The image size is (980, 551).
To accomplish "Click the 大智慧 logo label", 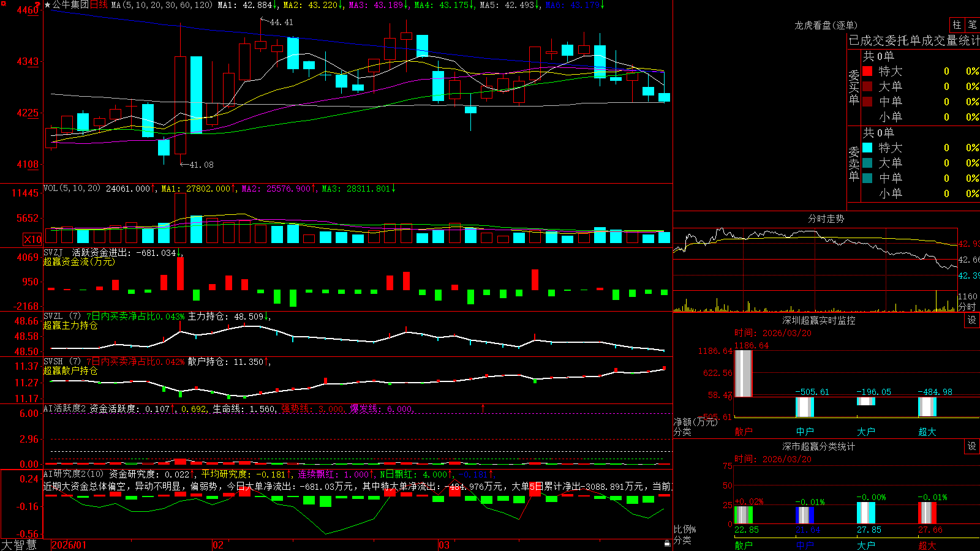I will tap(19, 545).
